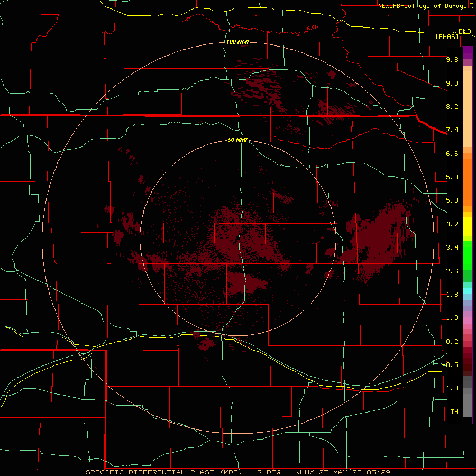Click the 9.0 scale value

(x=452, y=83)
